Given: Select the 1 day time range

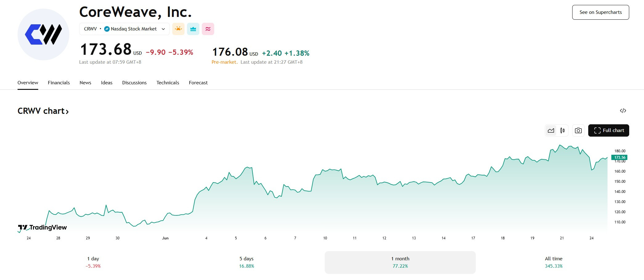Looking at the screenshot, I should pos(93,262).
